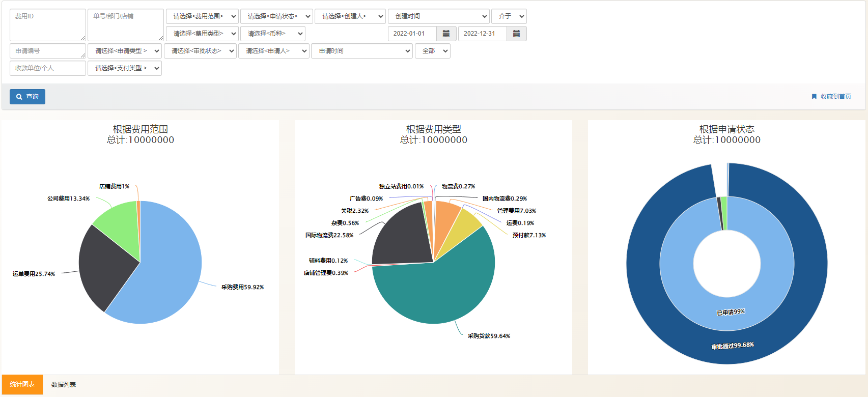868x397 pixels.
Task: Expand the 创建时间 date type dropdown
Action: [439, 16]
